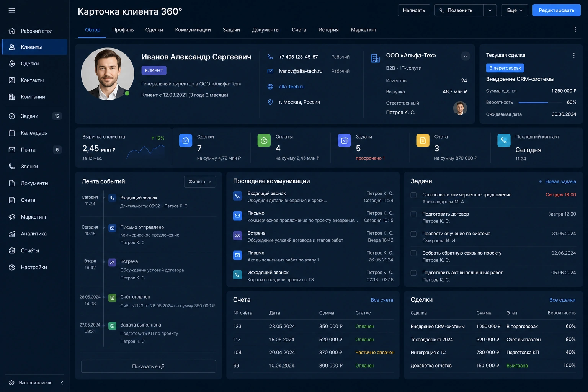The image size is (588, 392).
Task: Click the Оплаты green wallet icon
Action: pyautogui.click(x=264, y=140)
